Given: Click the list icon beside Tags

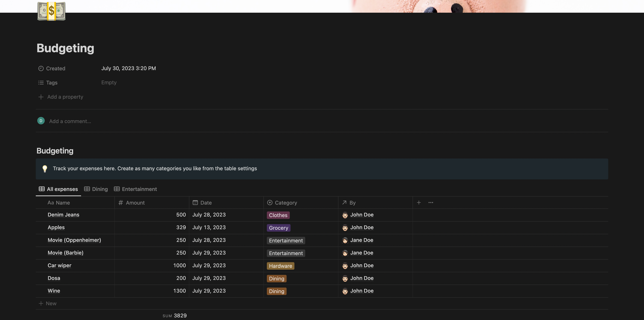Looking at the screenshot, I should pyautogui.click(x=41, y=83).
